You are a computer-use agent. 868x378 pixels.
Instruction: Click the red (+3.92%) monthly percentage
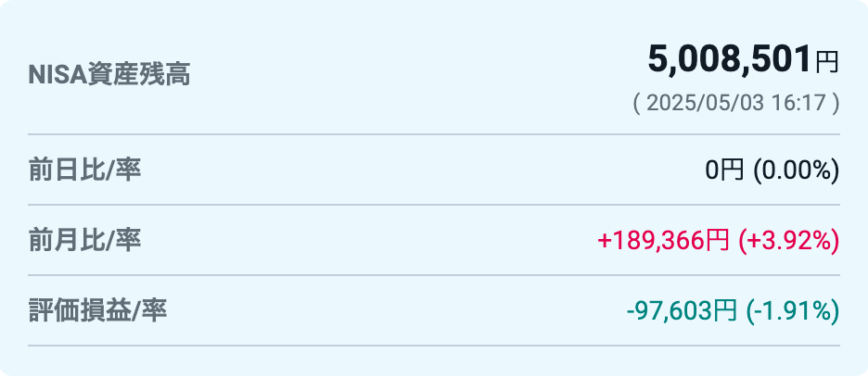(x=789, y=241)
